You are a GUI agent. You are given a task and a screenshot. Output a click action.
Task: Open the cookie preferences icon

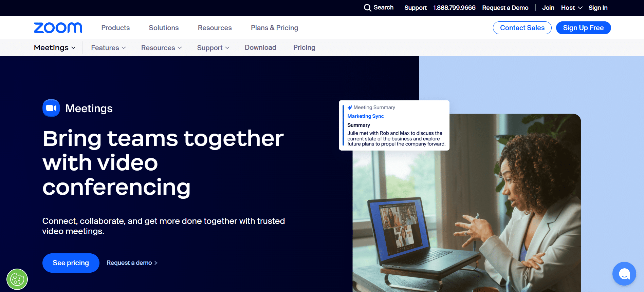click(x=17, y=279)
